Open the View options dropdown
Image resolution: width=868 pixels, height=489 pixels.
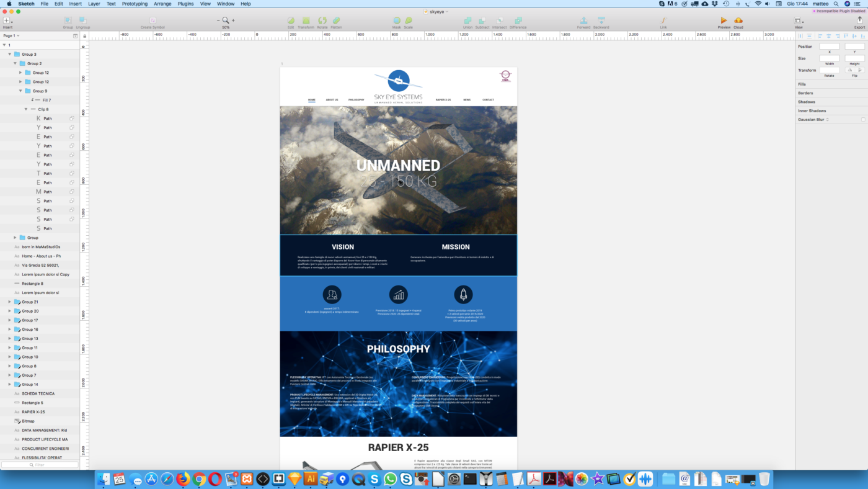point(799,20)
